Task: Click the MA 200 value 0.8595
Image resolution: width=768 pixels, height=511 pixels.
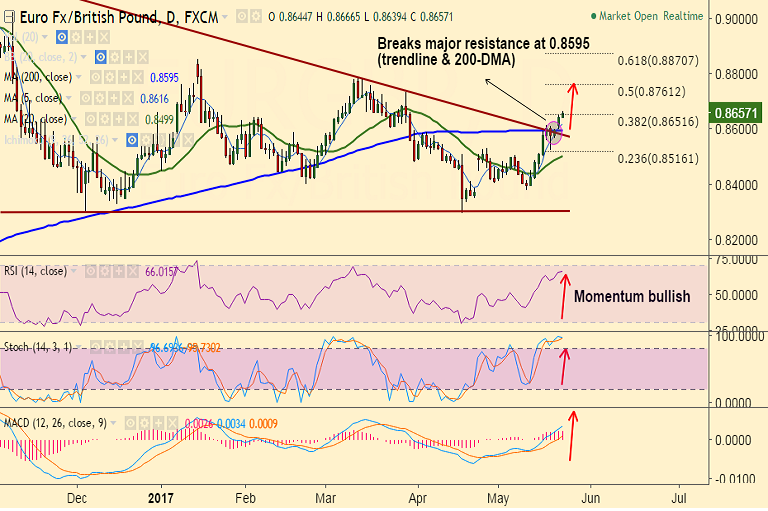Action: [x=164, y=78]
